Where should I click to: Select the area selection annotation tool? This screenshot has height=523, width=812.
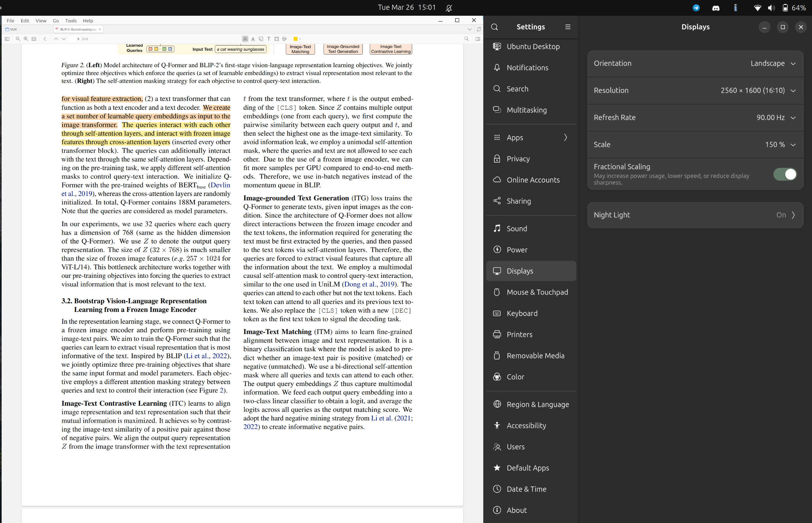(277, 39)
